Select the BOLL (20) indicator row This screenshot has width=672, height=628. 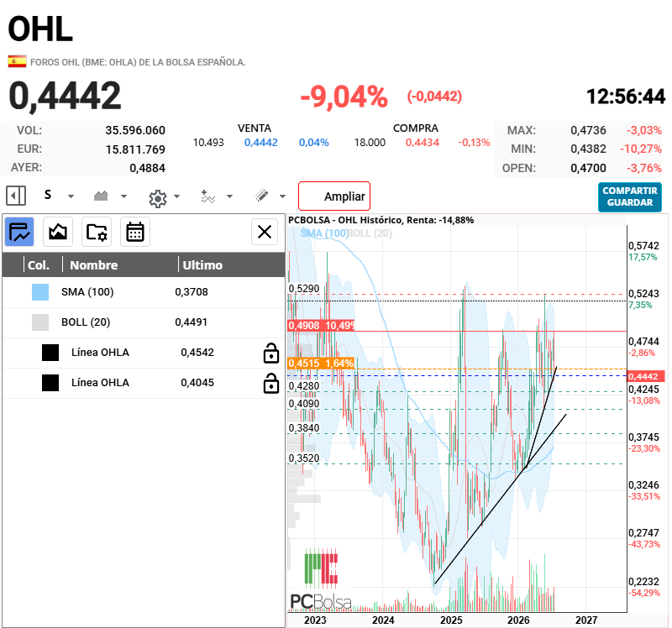tap(144, 322)
